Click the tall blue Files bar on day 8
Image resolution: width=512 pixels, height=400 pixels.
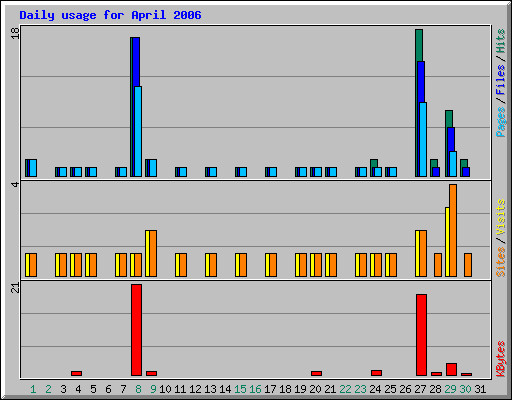(136, 62)
